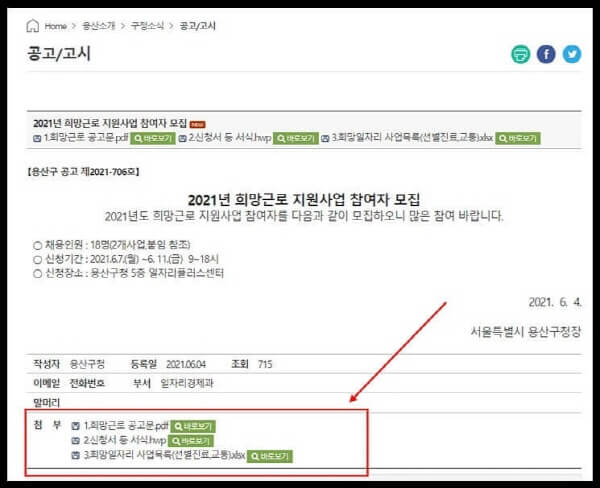Screen dimensions: 600x488
Task: Open 용산소개 breadcrumb link
Action: pyautogui.click(x=99, y=26)
